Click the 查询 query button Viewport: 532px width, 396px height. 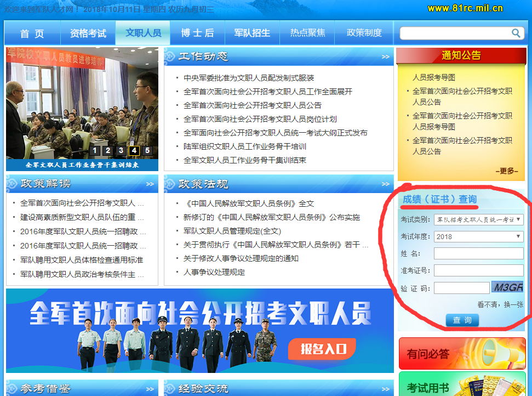462,320
